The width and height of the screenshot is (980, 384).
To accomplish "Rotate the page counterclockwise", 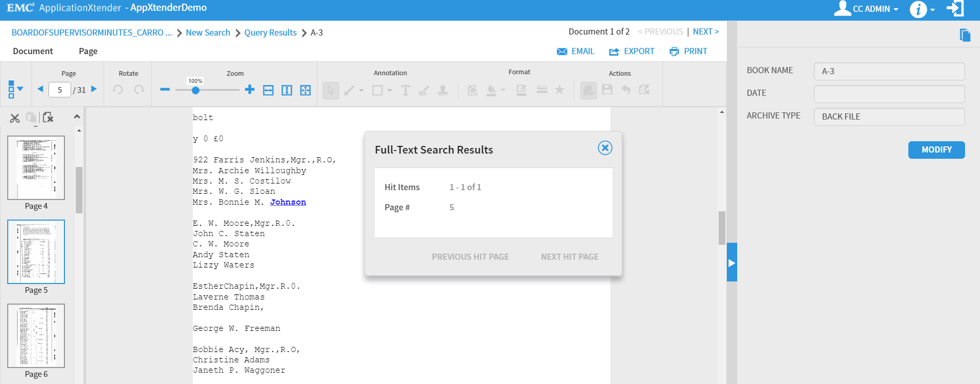I will (118, 90).
